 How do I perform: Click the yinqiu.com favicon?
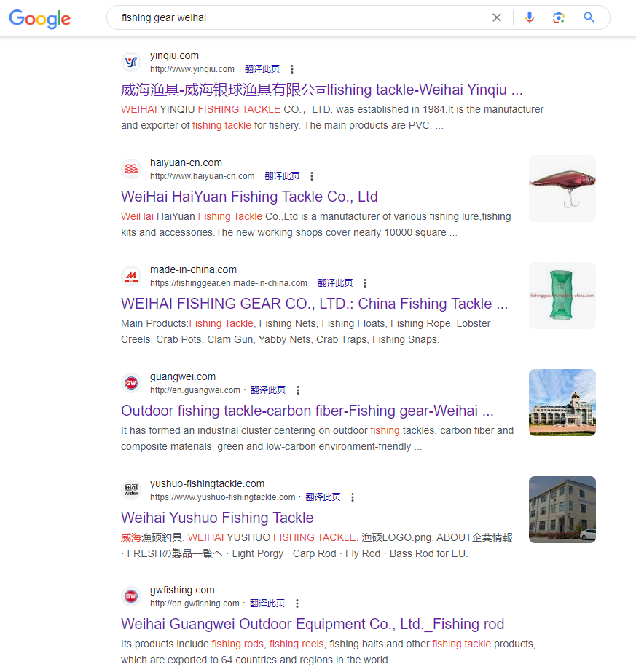tap(131, 62)
